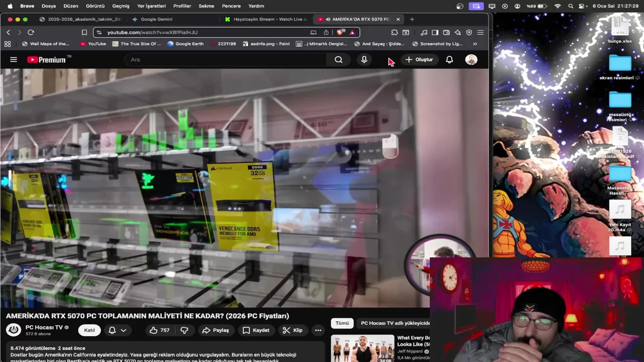Expand hidden bookmarks with the chevron

tap(475, 44)
